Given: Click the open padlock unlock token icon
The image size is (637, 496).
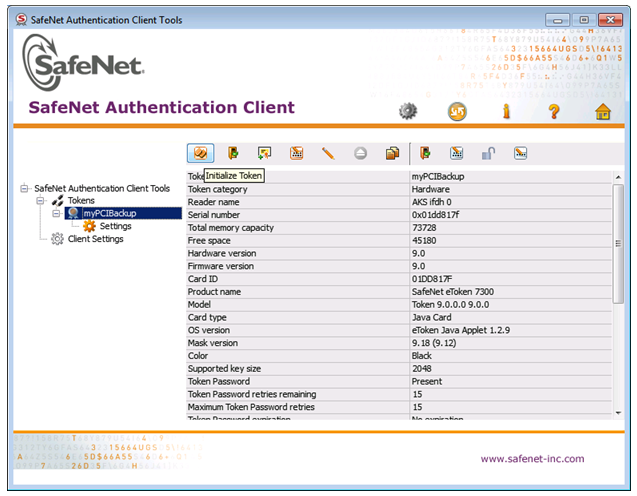Looking at the screenshot, I should point(488,153).
